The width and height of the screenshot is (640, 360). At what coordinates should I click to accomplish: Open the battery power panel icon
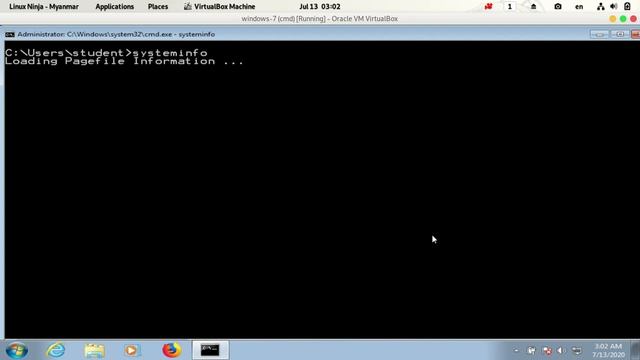point(627,7)
